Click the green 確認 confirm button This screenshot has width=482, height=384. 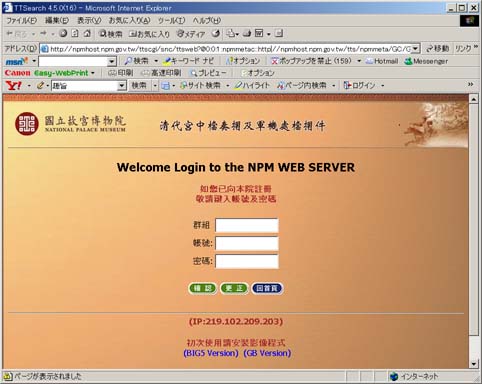(202, 288)
